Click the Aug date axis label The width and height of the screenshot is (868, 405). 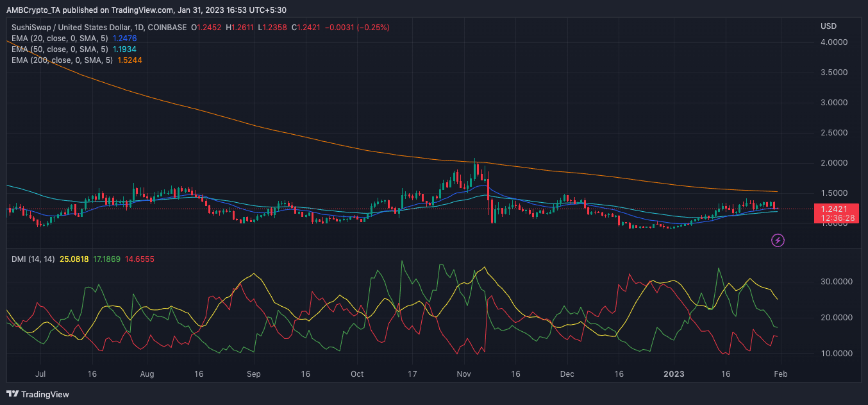[147, 374]
